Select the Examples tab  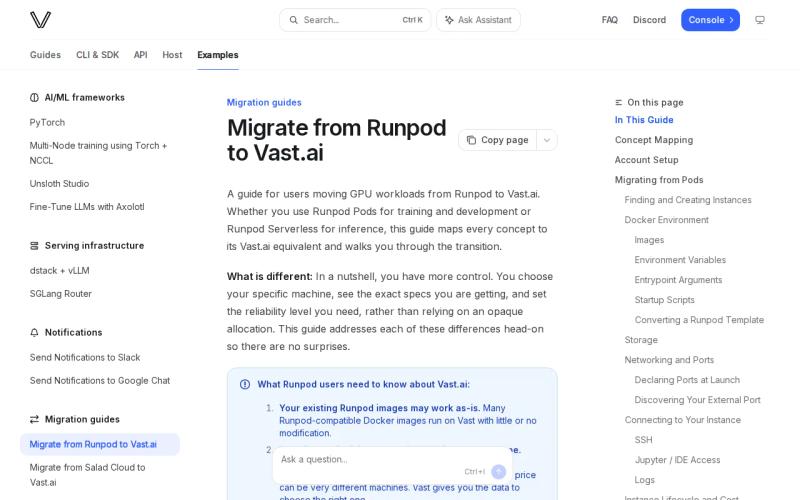(x=218, y=55)
